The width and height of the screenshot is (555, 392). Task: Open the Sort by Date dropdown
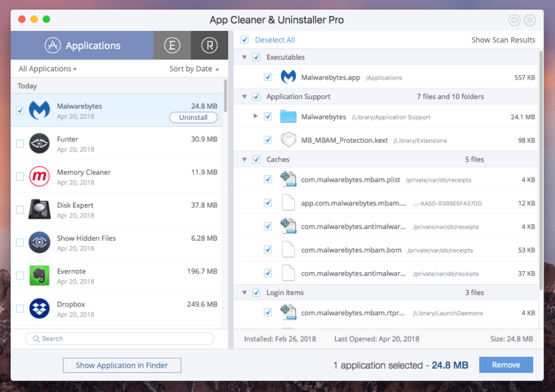click(x=194, y=69)
